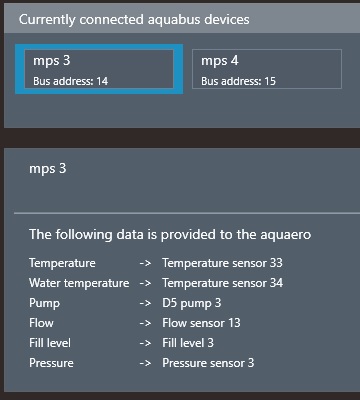Click the Currently connected aquabus devices header

(x=134, y=19)
